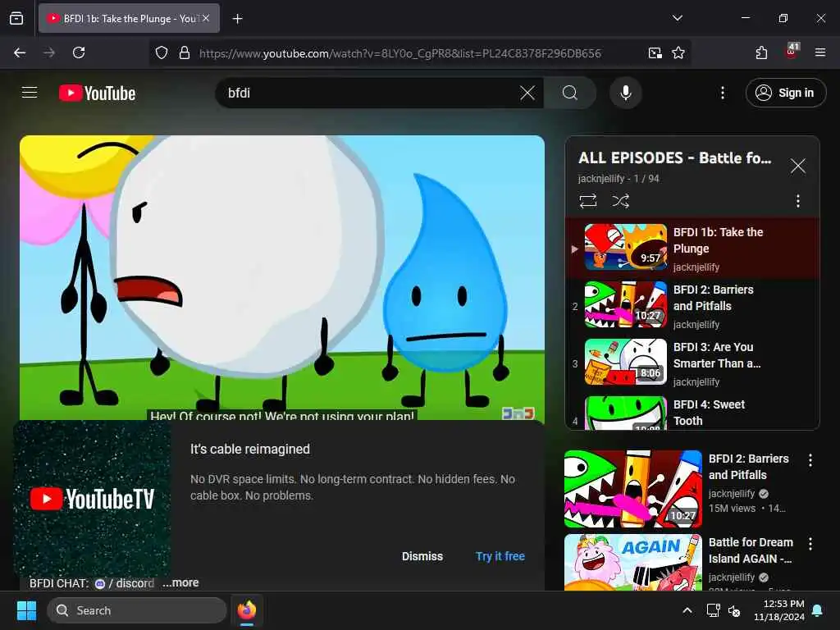Open the YouTube guide hamburger menu

(x=30, y=93)
